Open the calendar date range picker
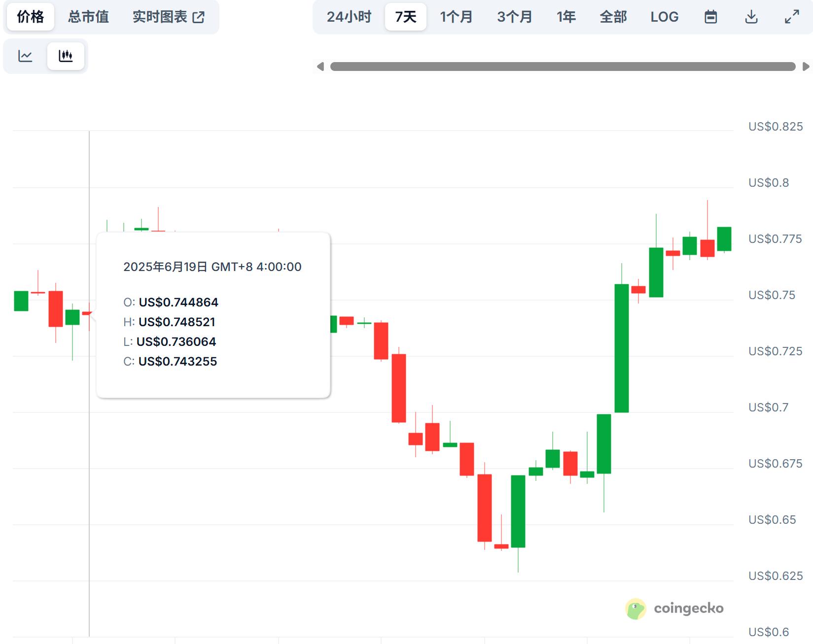The image size is (813, 644). coord(710,17)
